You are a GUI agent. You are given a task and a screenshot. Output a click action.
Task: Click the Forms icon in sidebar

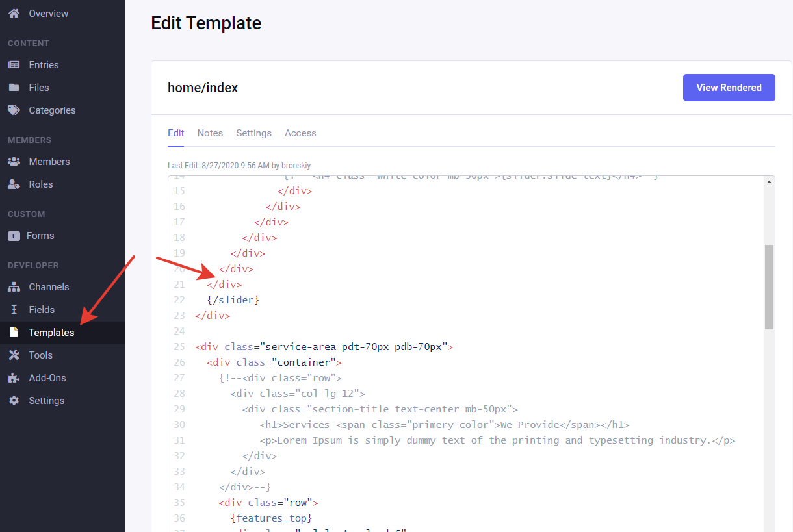coord(14,236)
